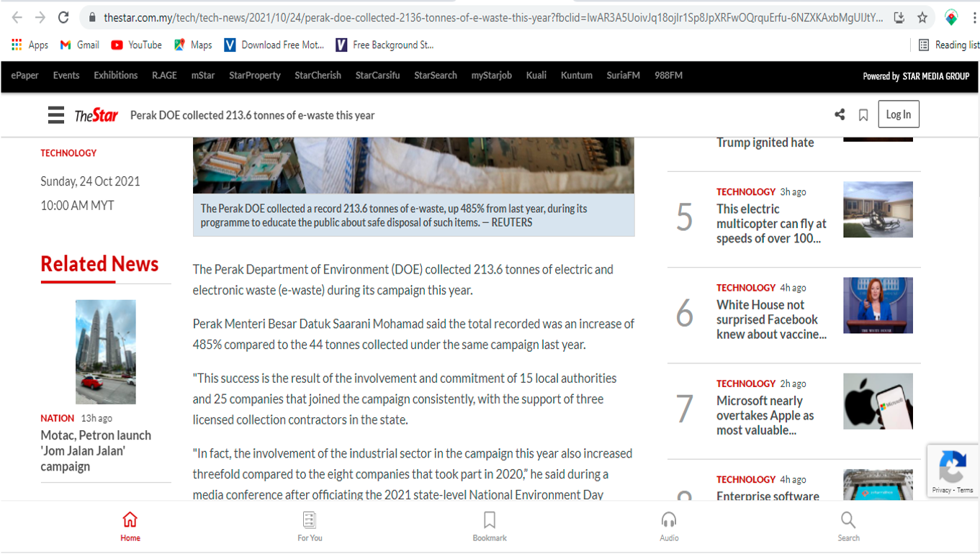Image resolution: width=980 pixels, height=554 pixels.
Task: Open the Petronas towers related news thumbnail
Action: tap(106, 352)
